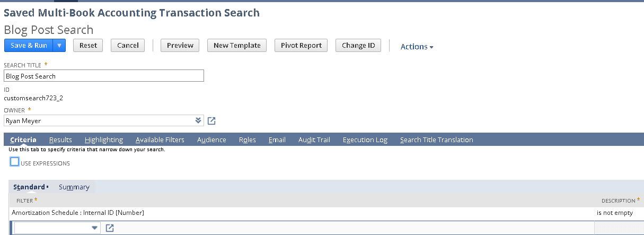Go to the Available Filters tab
The width and height of the screenshot is (644, 235).
(x=160, y=140)
